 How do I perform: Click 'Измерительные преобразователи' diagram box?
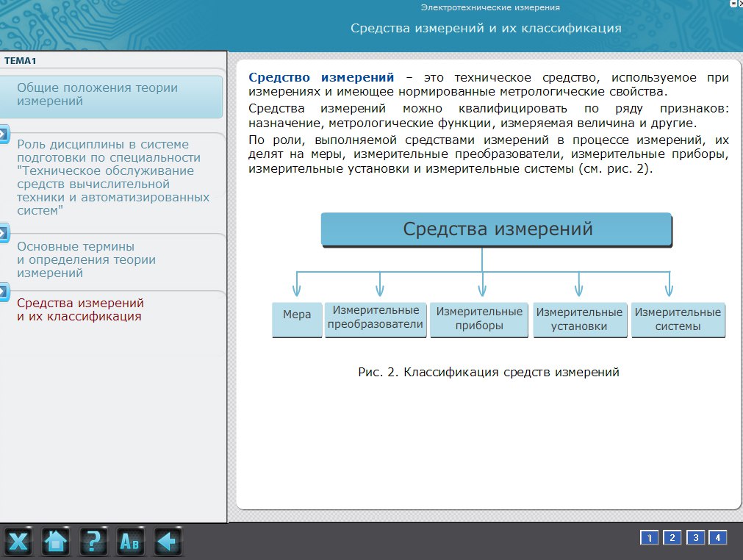point(376,320)
